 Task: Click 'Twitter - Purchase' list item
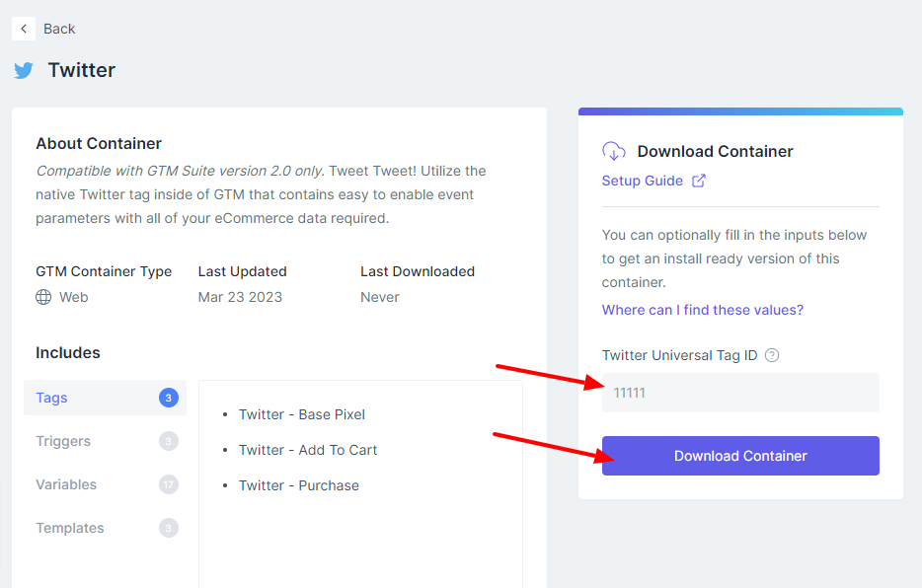point(299,485)
